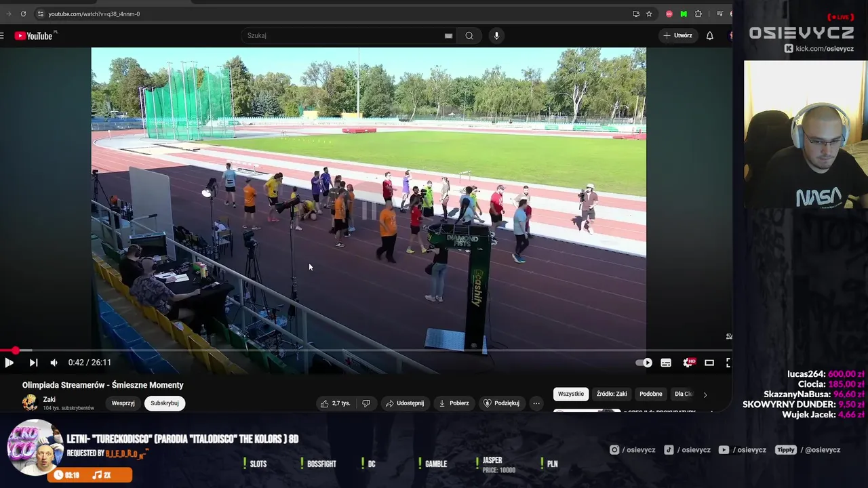Toggle subtitles in the video player
The height and width of the screenshot is (488, 868).
pyautogui.click(x=666, y=363)
